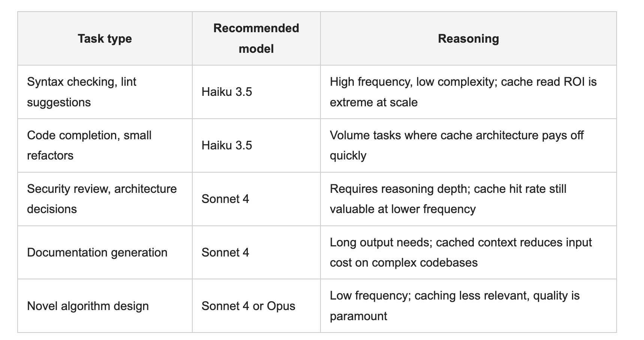This screenshot has height=340, width=644.
Task: Select Haiku 3.5 in the code completion row
Action: point(227,145)
